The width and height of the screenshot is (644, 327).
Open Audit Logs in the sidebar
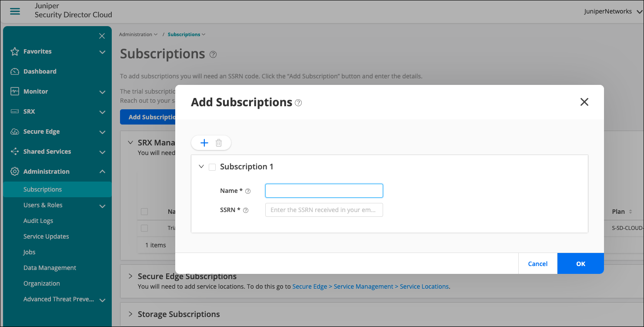tap(38, 221)
